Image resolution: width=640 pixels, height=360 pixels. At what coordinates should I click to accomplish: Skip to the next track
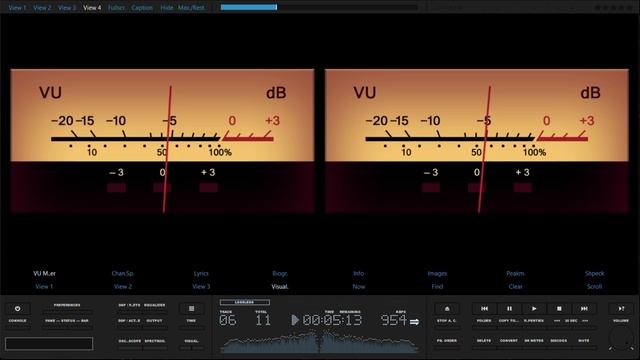pos(584,309)
